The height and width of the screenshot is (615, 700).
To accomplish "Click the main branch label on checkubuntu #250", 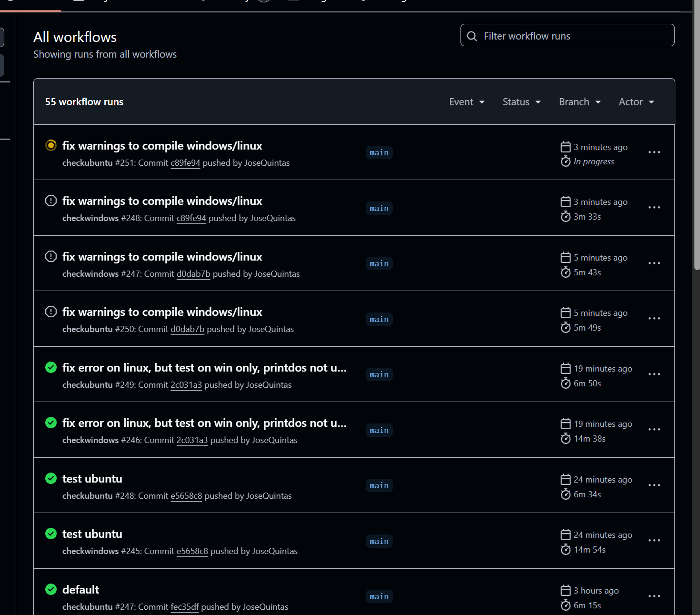I will click(x=379, y=319).
